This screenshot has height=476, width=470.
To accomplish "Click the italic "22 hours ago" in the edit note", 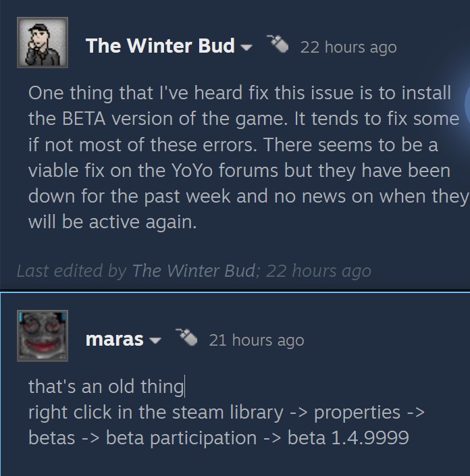I will pyautogui.click(x=318, y=271).
